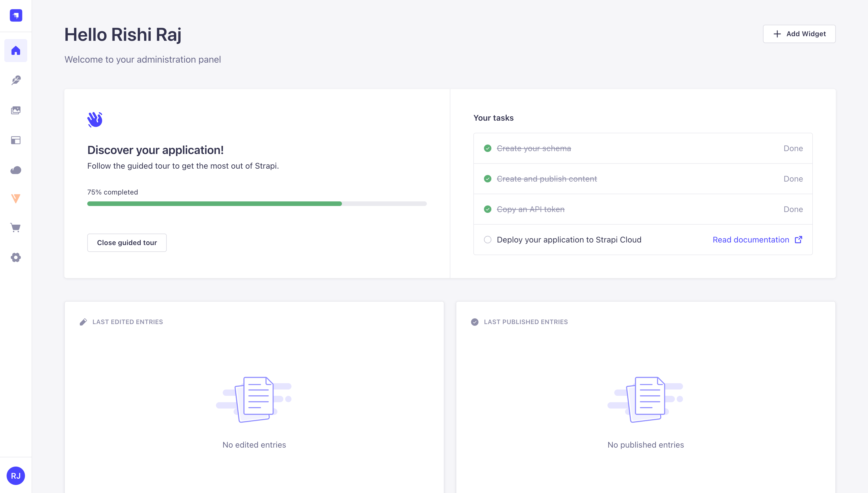Open Content-Type Builder layout icon

tap(16, 140)
